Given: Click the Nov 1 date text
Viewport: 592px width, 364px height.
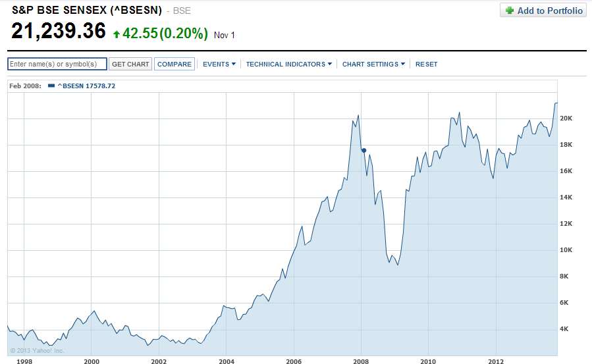Looking at the screenshot, I should coord(225,35).
